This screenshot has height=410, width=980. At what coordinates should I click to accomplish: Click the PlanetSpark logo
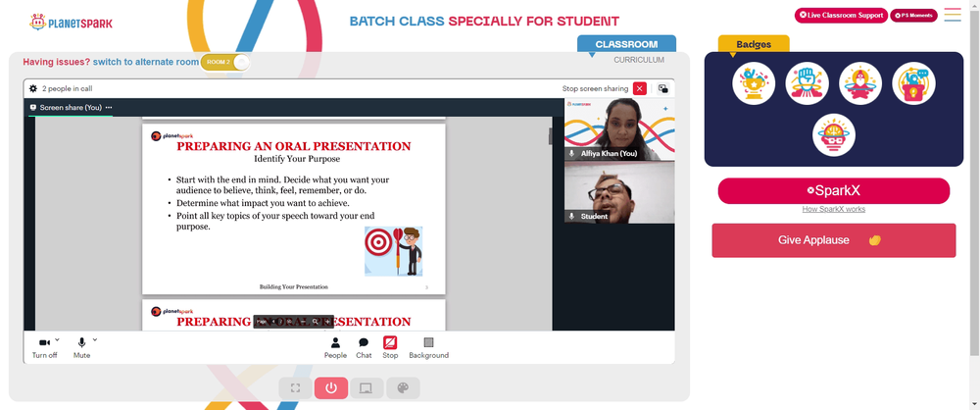[x=71, y=23]
